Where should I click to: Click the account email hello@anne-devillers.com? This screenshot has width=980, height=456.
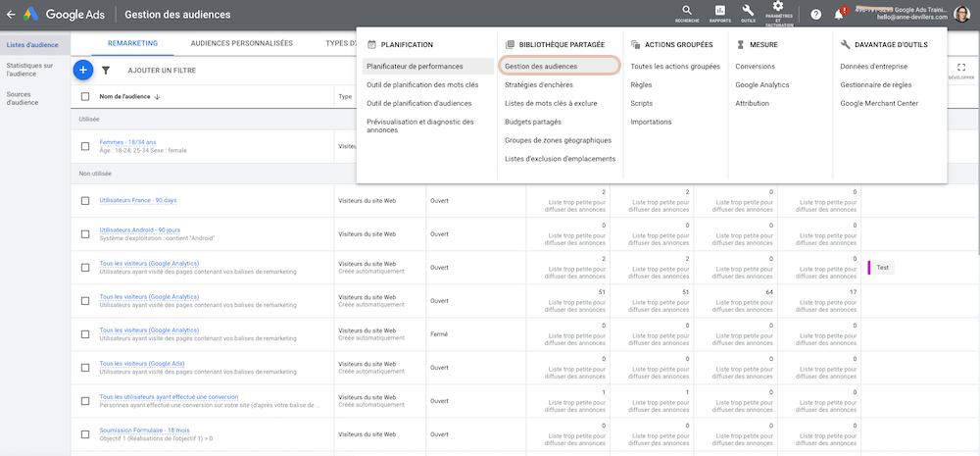[x=911, y=18]
